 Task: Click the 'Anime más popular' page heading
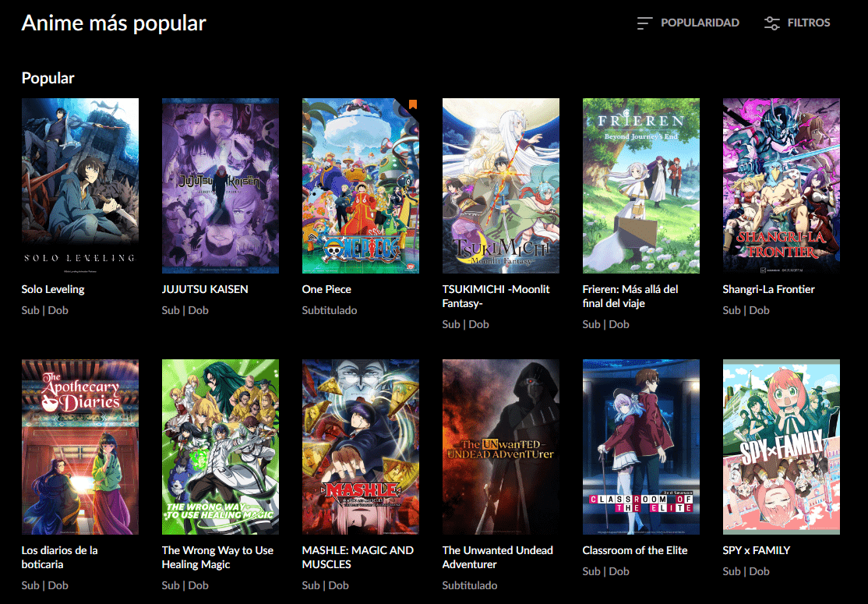pos(114,23)
